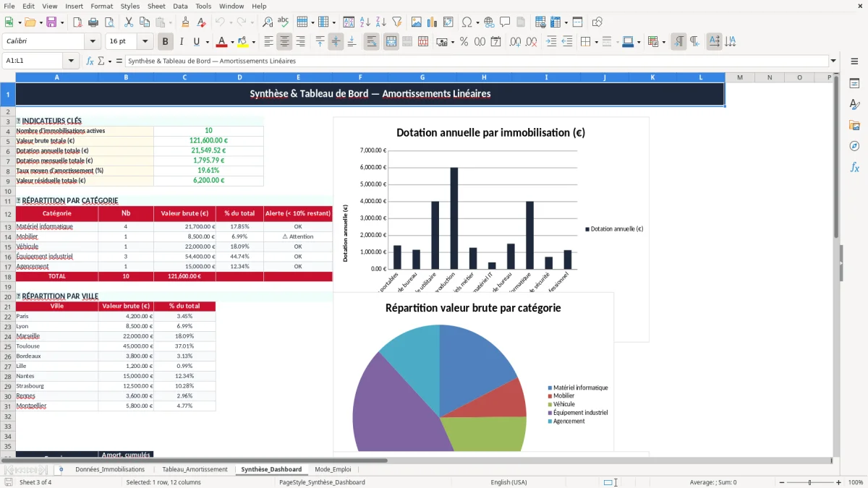Insert a chart
The height and width of the screenshot is (488, 868).
433,22
